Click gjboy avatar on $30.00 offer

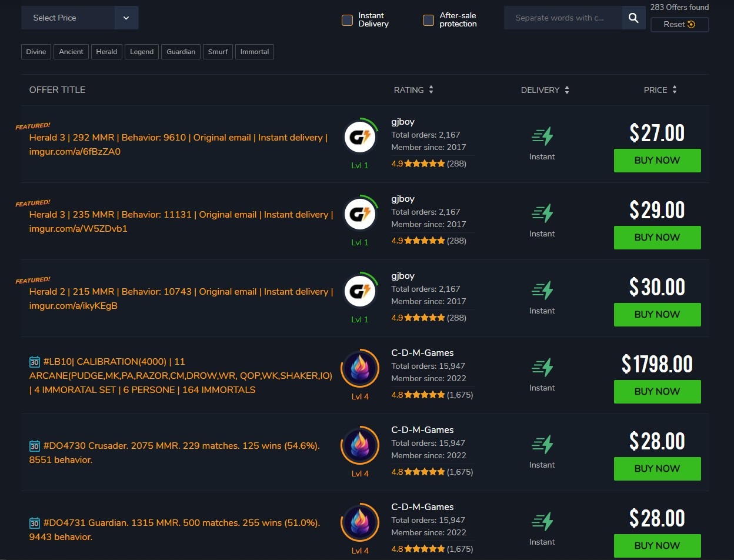360,291
